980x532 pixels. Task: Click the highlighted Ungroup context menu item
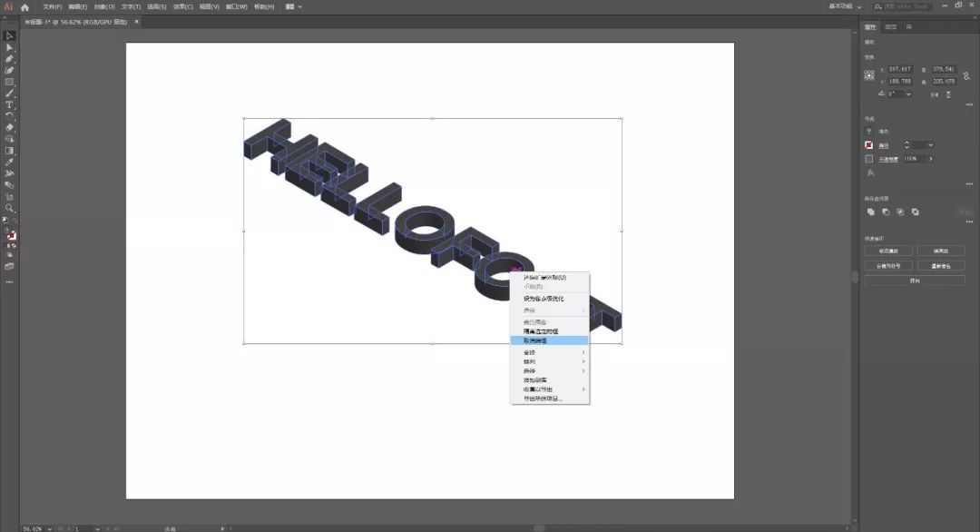coord(549,340)
